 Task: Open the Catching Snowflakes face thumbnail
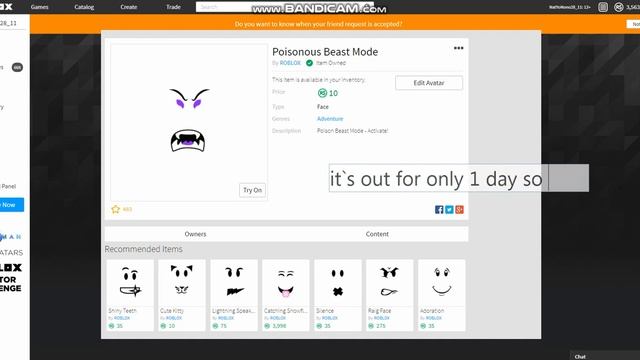[286, 282]
